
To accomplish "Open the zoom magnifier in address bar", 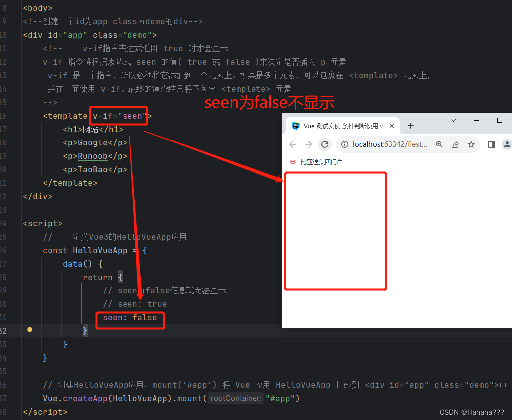I will tap(439, 144).
